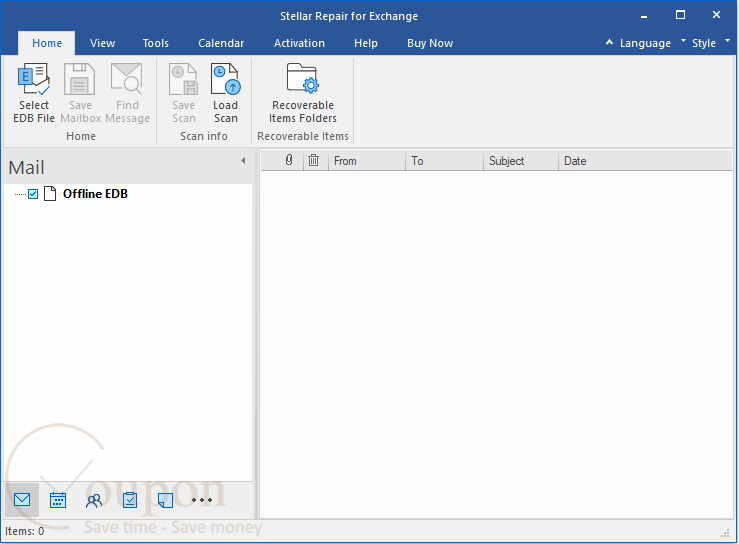Screen dimensions: 739x544
Task: Open the Style dropdown
Action: point(711,43)
